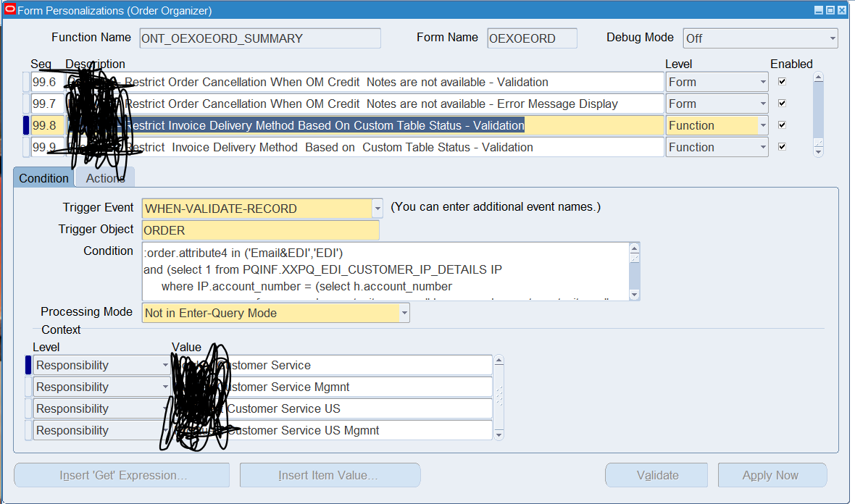The height and width of the screenshot is (504, 855).
Task: Switch to the Actions tab
Action: (x=105, y=178)
